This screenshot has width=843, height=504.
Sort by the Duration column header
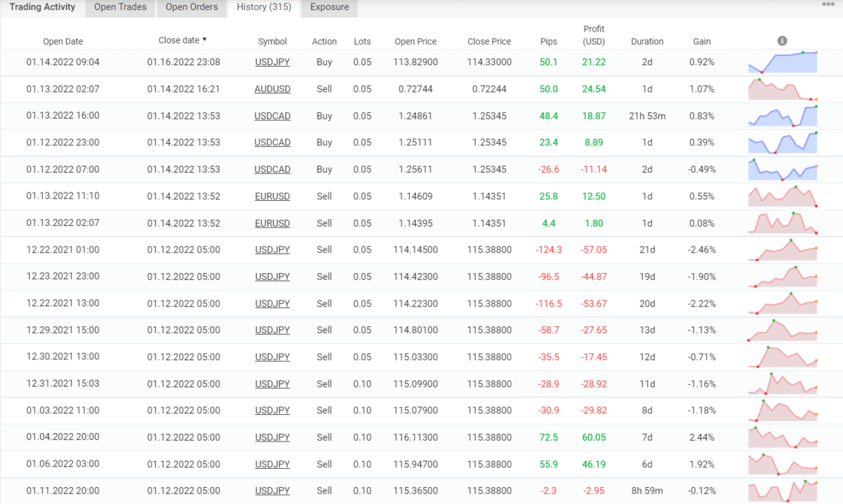click(x=647, y=41)
